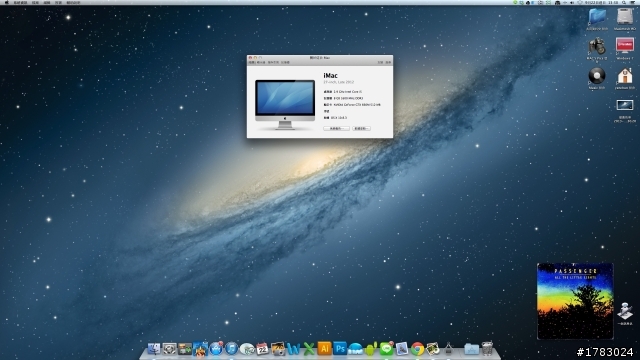This screenshot has width=640, height=360.
Task: Select the vinyl record Music alias icon
Action: point(597,76)
